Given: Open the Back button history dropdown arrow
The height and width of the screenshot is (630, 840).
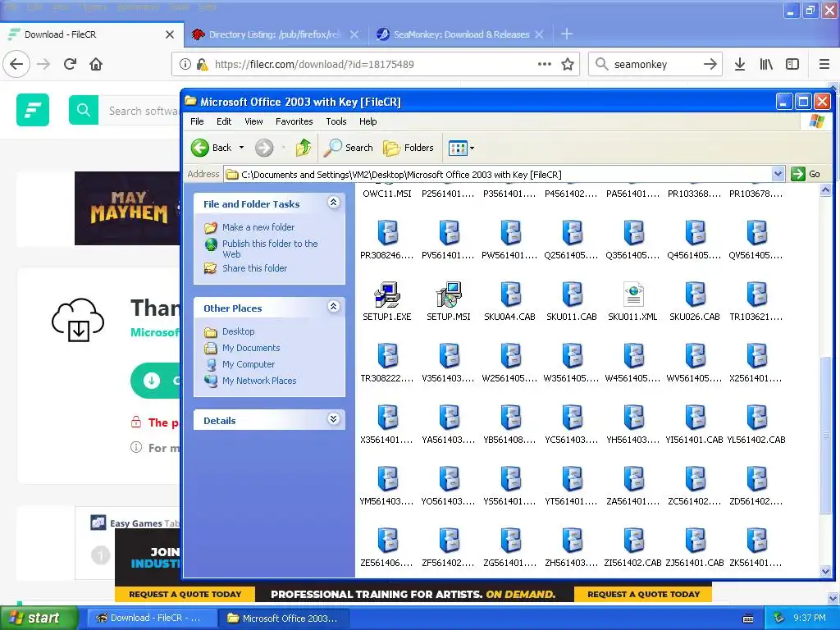Looking at the screenshot, I should point(241,148).
